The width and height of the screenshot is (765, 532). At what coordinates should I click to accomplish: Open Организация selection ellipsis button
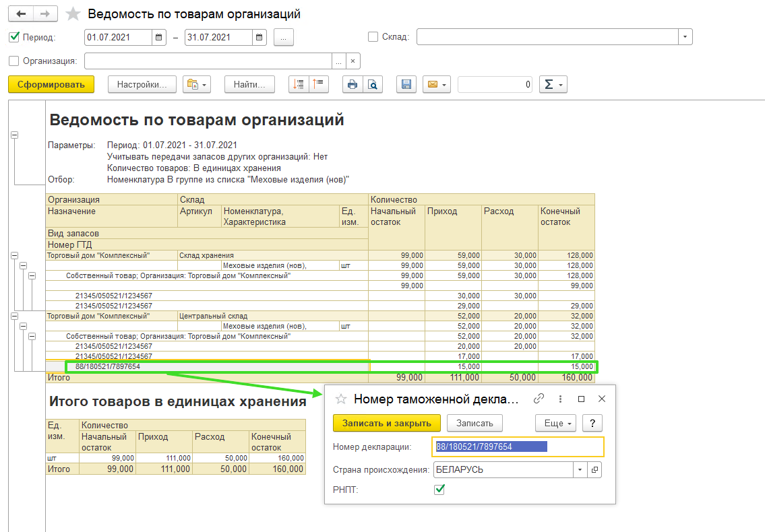click(x=338, y=61)
